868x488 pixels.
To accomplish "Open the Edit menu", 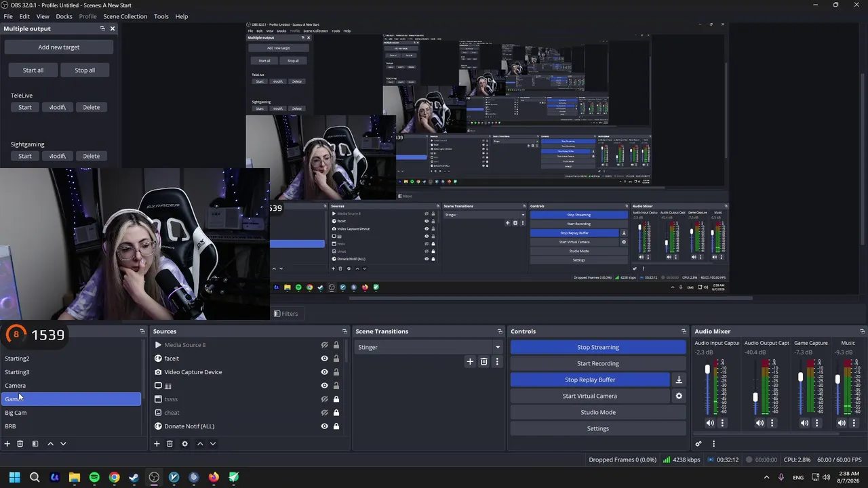I will [x=24, y=16].
